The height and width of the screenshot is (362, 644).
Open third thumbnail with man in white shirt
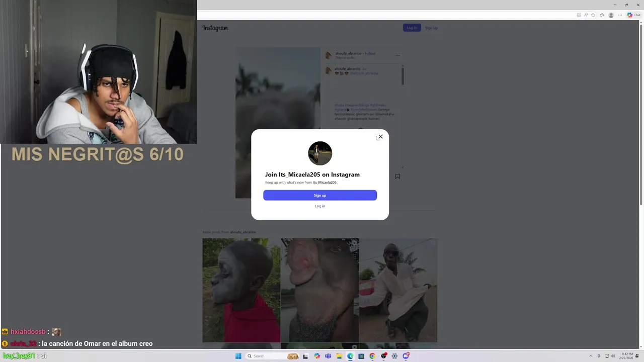398,290
